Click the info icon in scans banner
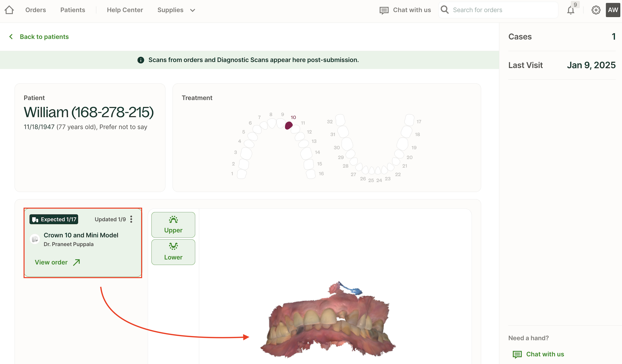The height and width of the screenshot is (364, 622). click(x=141, y=60)
